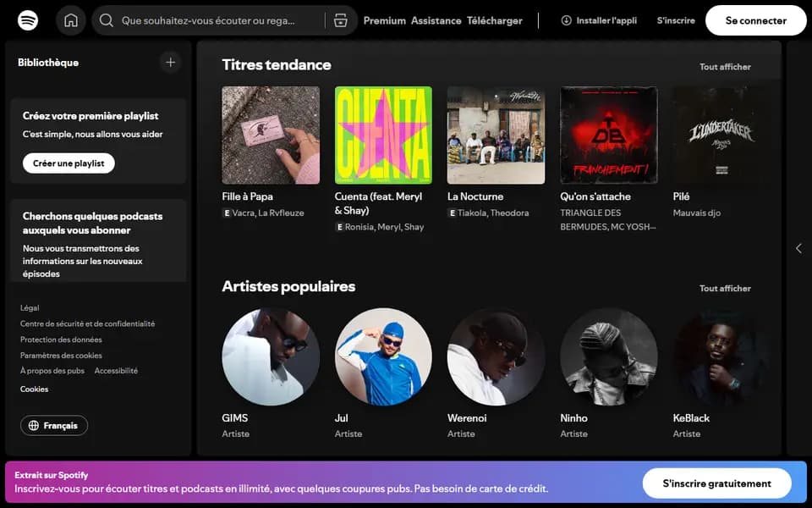This screenshot has width=812, height=508.
Task: Click the name 'Jul'
Action: (341, 417)
